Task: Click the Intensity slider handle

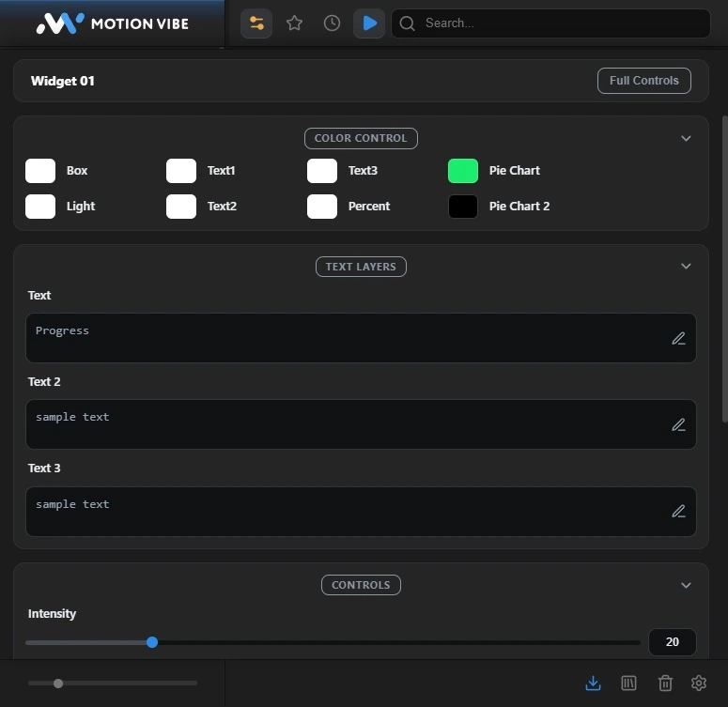Action: click(152, 642)
